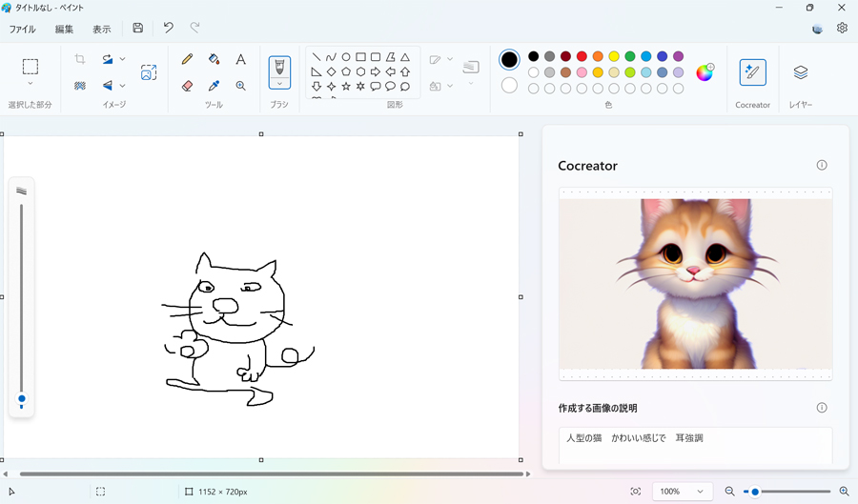Click the Undo button
Viewport: 858px width, 504px height.
click(169, 28)
